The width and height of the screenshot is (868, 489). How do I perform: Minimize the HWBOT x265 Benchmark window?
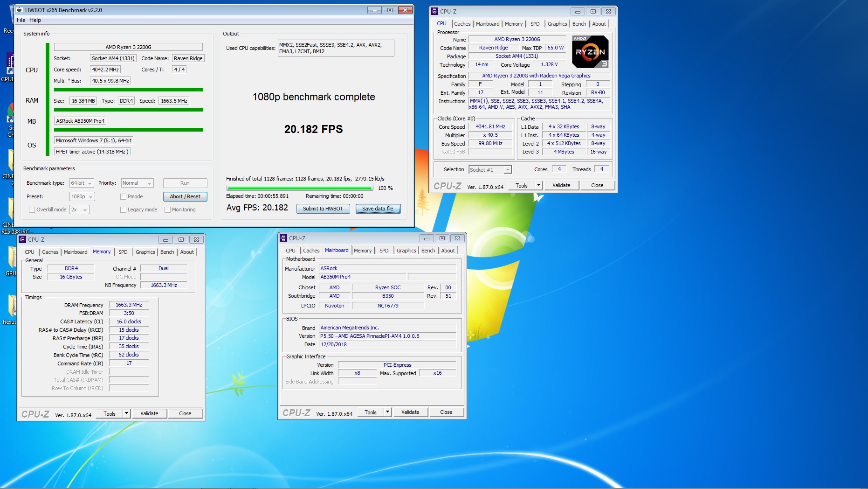coord(374,10)
